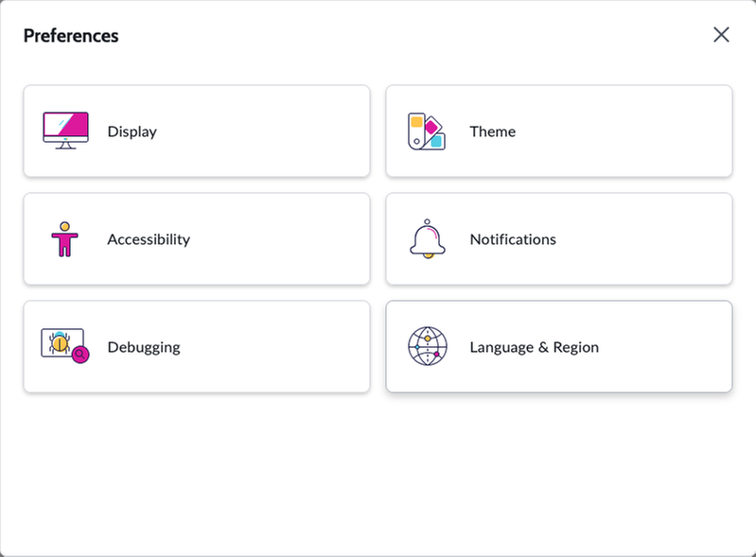Click the bug magnifier Debugging icon
Screen dimensions: 756x557
(65, 346)
